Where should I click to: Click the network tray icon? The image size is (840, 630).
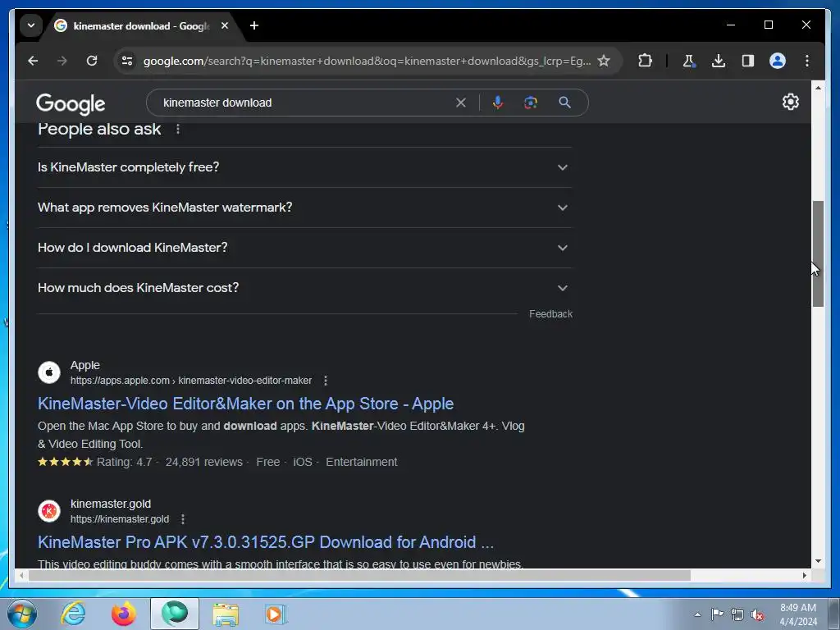[737, 614]
